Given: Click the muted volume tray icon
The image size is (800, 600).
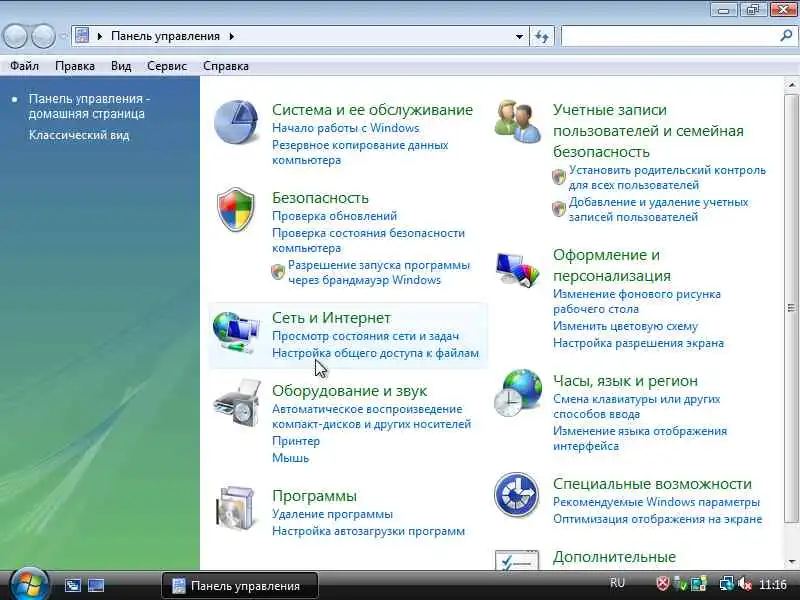Looking at the screenshot, I should pyautogui.click(x=744, y=583).
